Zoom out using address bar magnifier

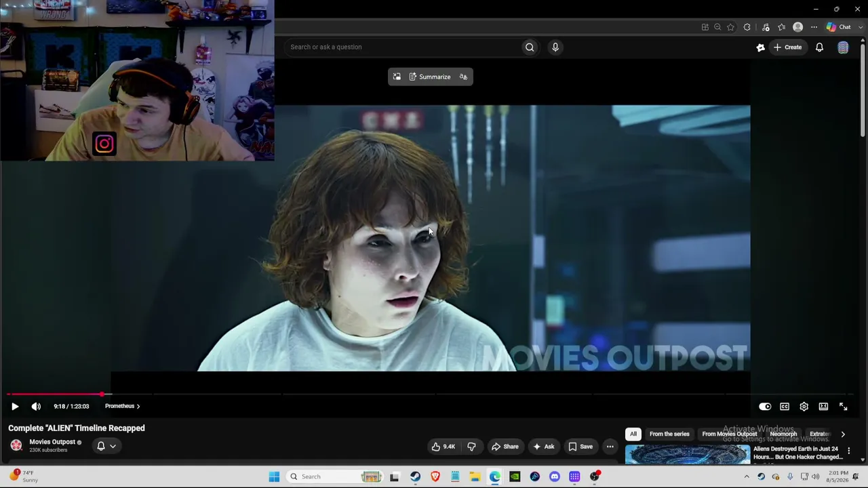[x=717, y=27]
